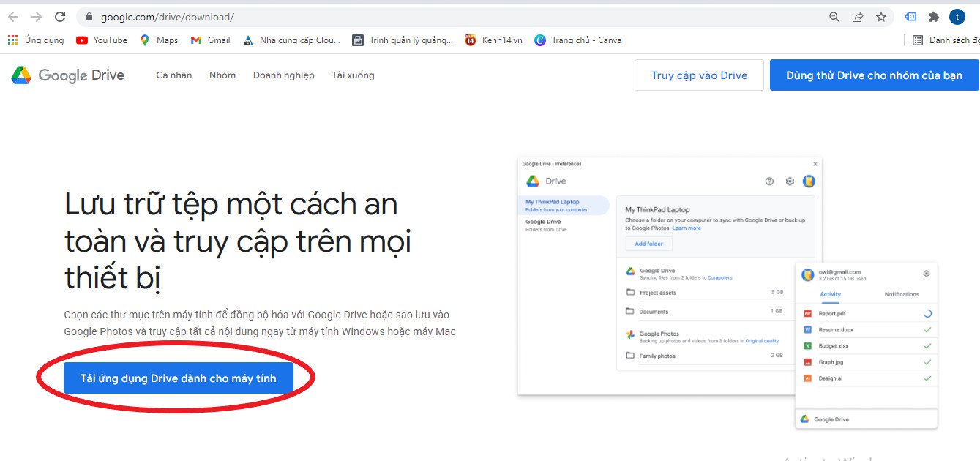Screen dimensions: 980x461
Task: Click Truy cập vào Drive
Action: [699, 75]
